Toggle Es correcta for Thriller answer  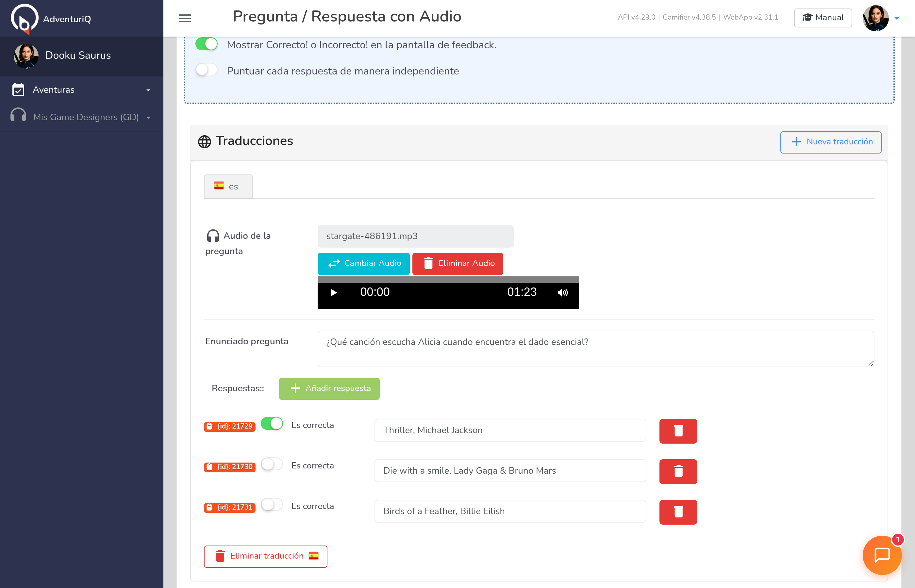point(272,423)
